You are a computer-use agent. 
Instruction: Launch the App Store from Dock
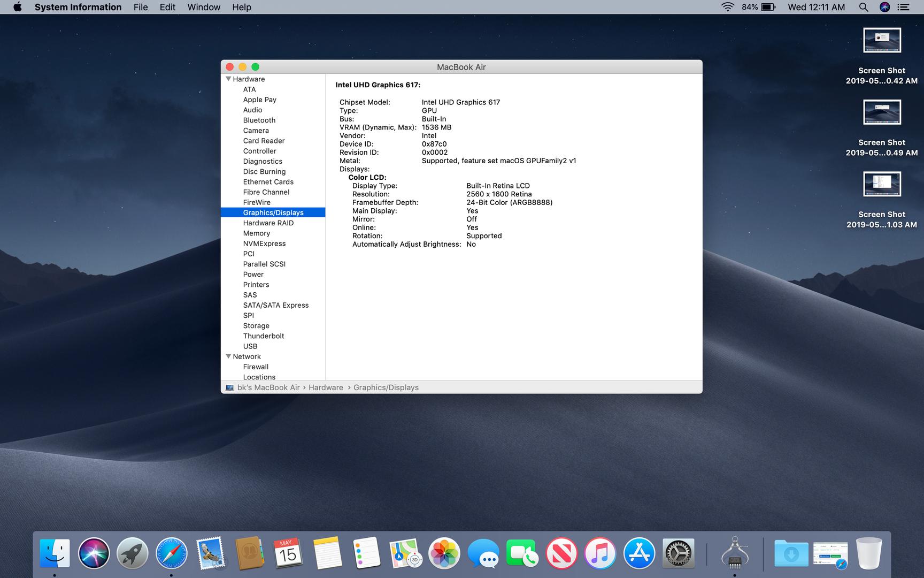click(639, 553)
